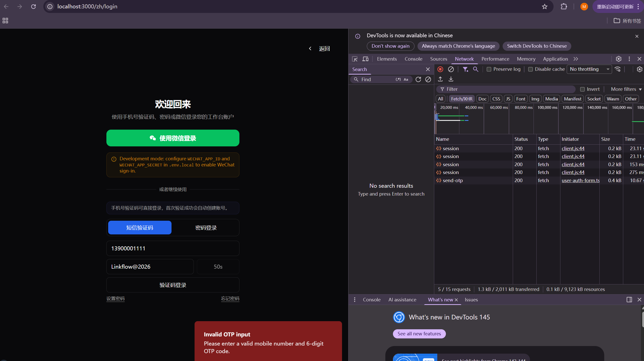Open the Sources tab
The height and width of the screenshot is (361, 644).
pyautogui.click(x=439, y=59)
